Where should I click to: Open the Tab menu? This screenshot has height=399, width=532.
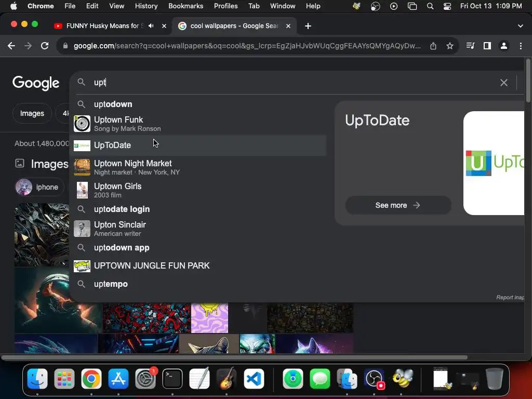click(254, 6)
